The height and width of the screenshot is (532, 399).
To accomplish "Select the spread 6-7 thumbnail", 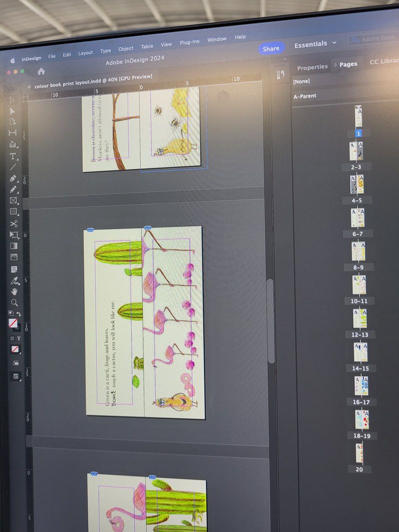I will [358, 217].
